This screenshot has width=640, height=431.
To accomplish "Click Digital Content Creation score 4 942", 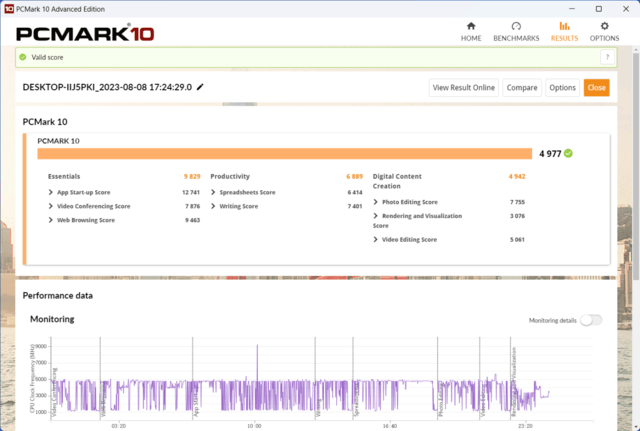I will pos(517,176).
